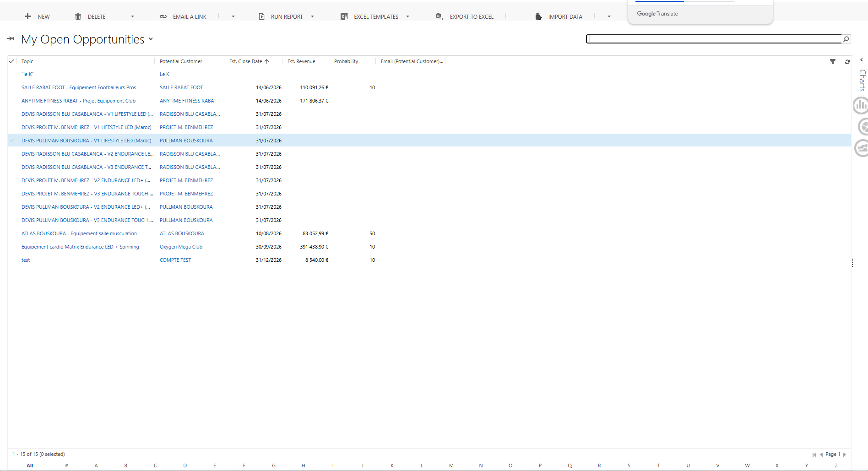Open the Le K customer link

[x=164, y=74]
